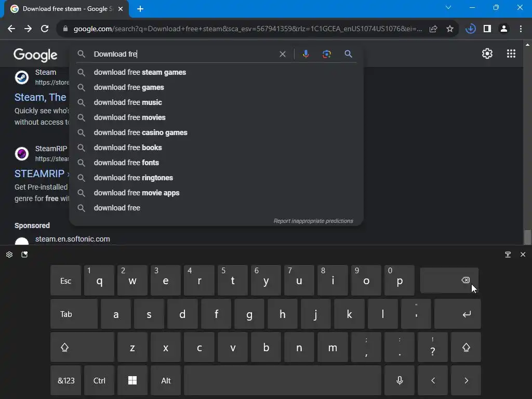Tap the Alt key on touch keyboard
The width and height of the screenshot is (532, 399).
tap(166, 380)
